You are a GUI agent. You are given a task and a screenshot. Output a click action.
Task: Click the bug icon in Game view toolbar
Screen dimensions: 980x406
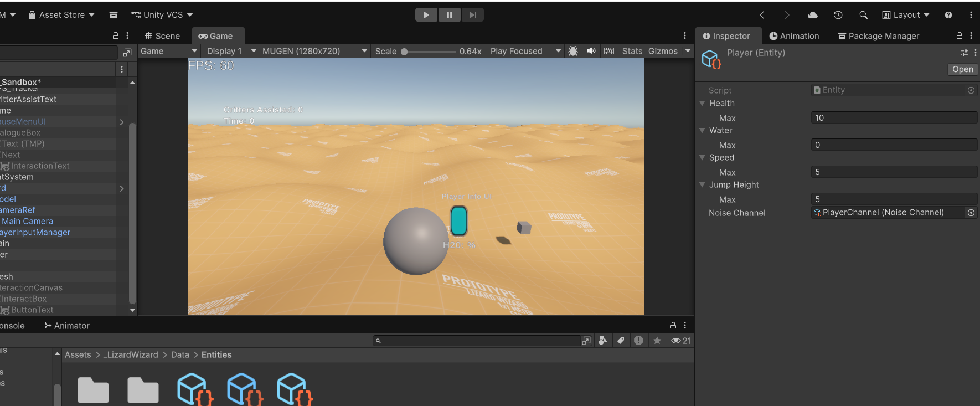point(573,51)
